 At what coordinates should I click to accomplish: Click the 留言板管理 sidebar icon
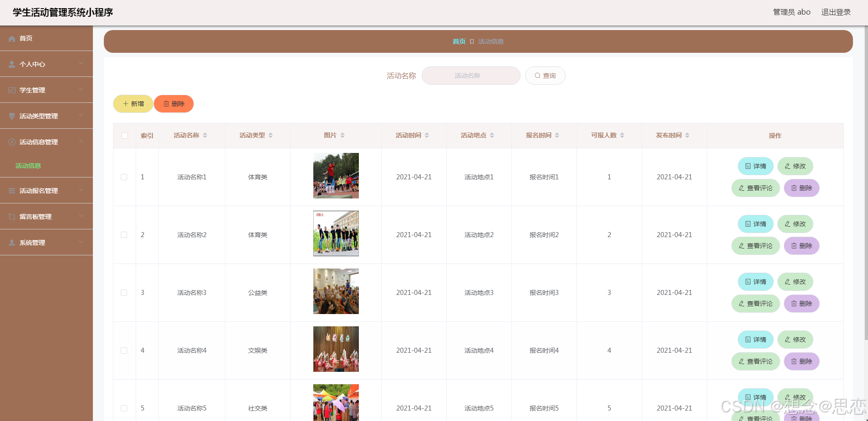tap(12, 217)
